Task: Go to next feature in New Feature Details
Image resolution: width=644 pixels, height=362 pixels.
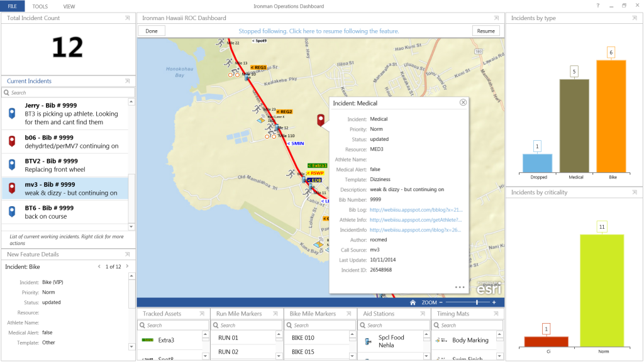Action: (127, 266)
